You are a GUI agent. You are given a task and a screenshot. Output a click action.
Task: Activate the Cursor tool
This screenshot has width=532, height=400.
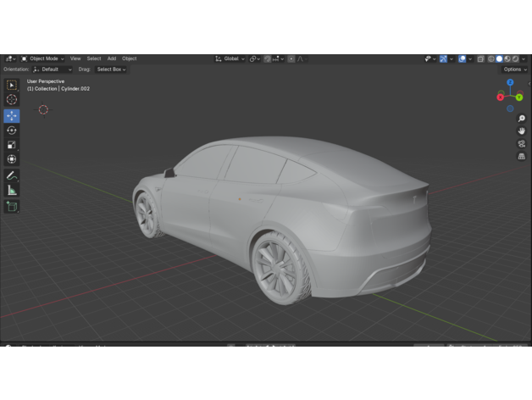12,100
